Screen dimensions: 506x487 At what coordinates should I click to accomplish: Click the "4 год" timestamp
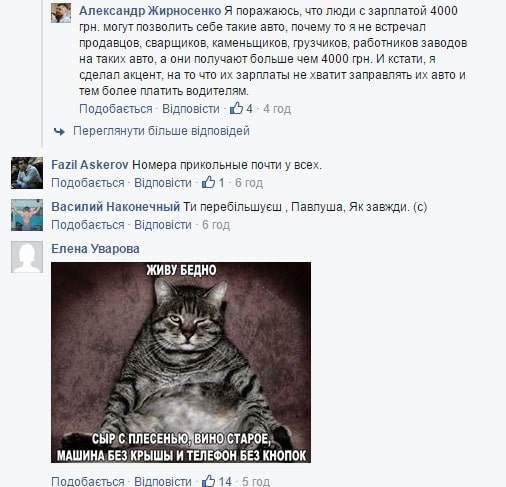tap(277, 109)
